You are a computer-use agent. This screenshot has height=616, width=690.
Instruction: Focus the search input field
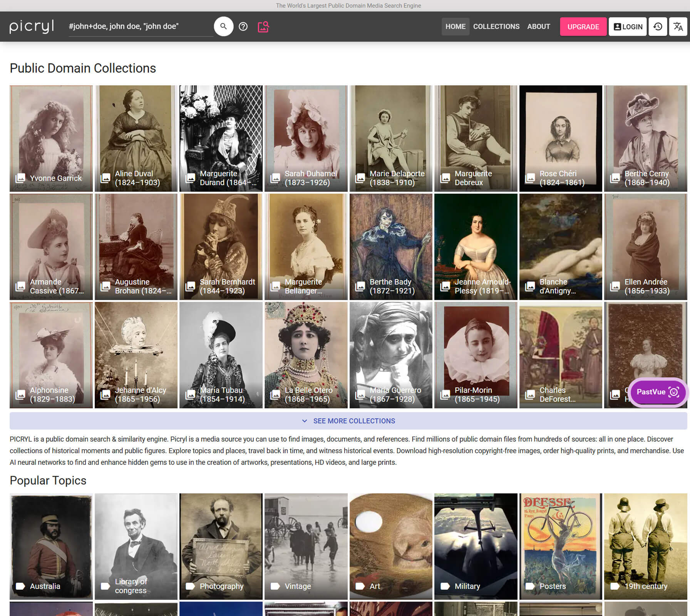click(x=139, y=27)
